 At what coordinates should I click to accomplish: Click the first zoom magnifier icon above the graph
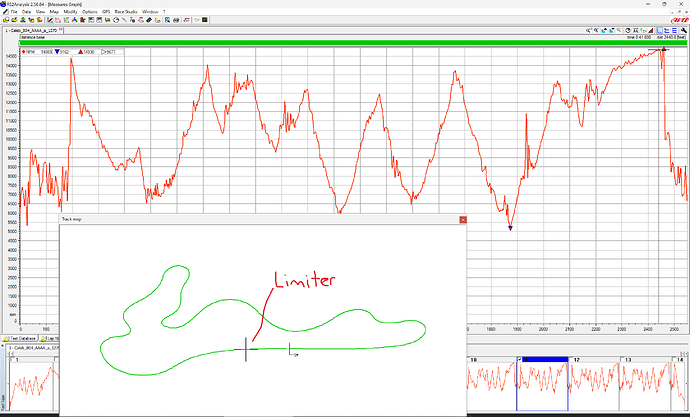click(588, 30)
